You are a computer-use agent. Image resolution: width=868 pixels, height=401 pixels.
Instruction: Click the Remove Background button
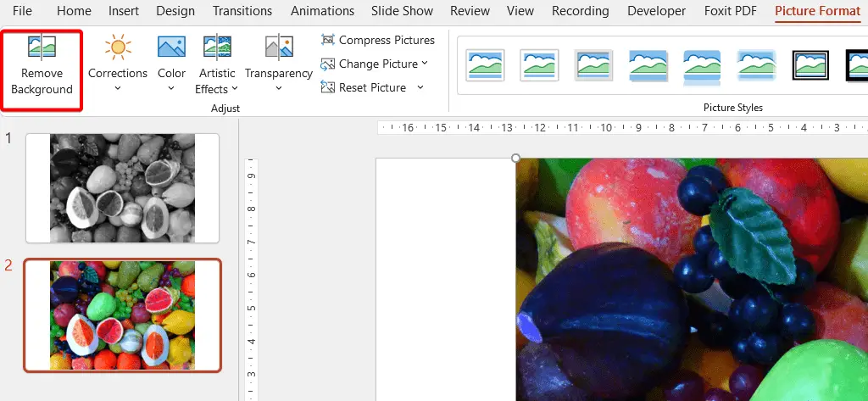coord(42,71)
